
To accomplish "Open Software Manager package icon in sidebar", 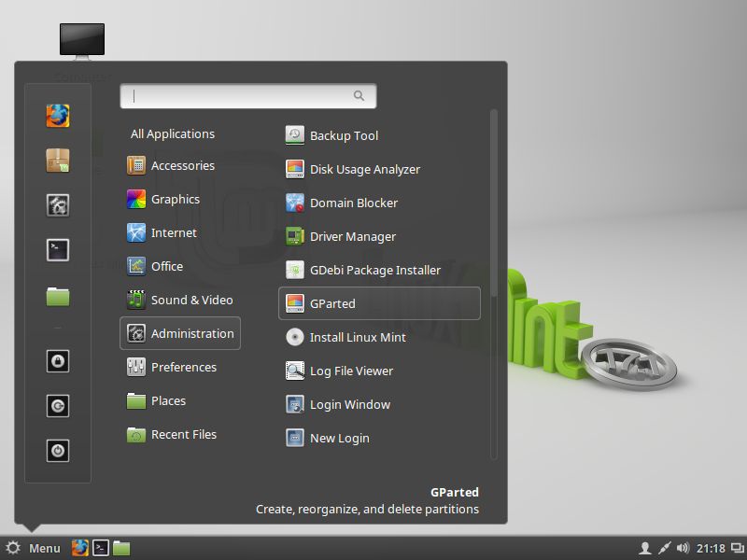I will coord(58,161).
